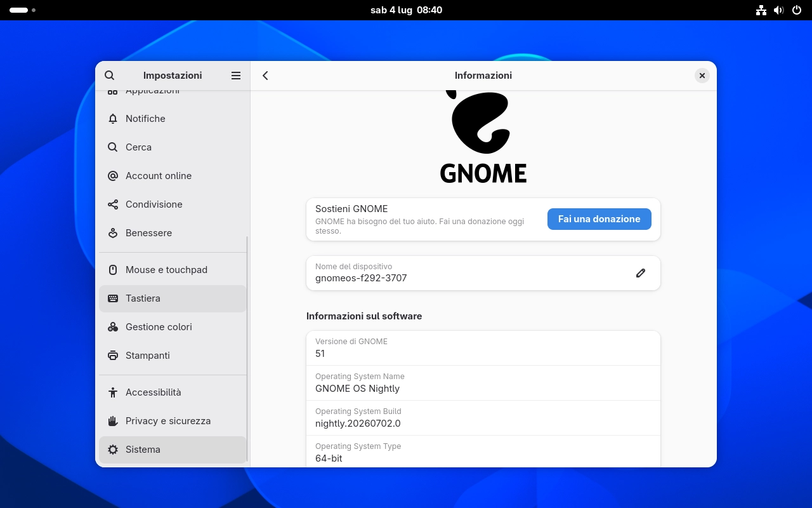The width and height of the screenshot is (812, 508).
Task: Click the Condivisione share icon
Action: pyautogui.click(x=113, y=204)
